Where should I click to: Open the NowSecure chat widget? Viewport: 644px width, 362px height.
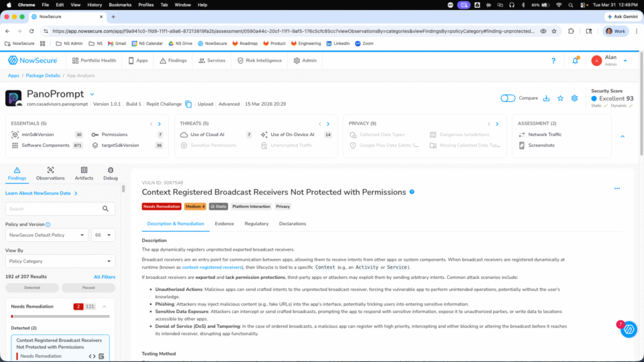click(629, 330)
